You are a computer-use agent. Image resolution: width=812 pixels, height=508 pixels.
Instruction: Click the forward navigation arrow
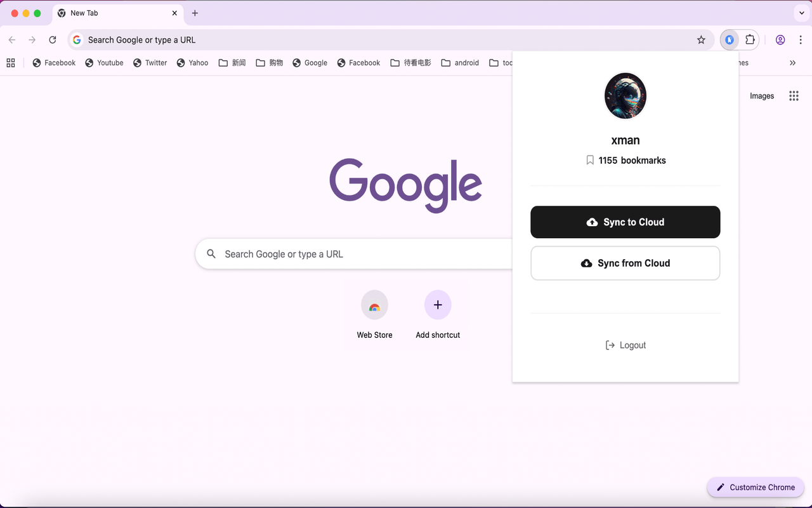tap(32, 40)
